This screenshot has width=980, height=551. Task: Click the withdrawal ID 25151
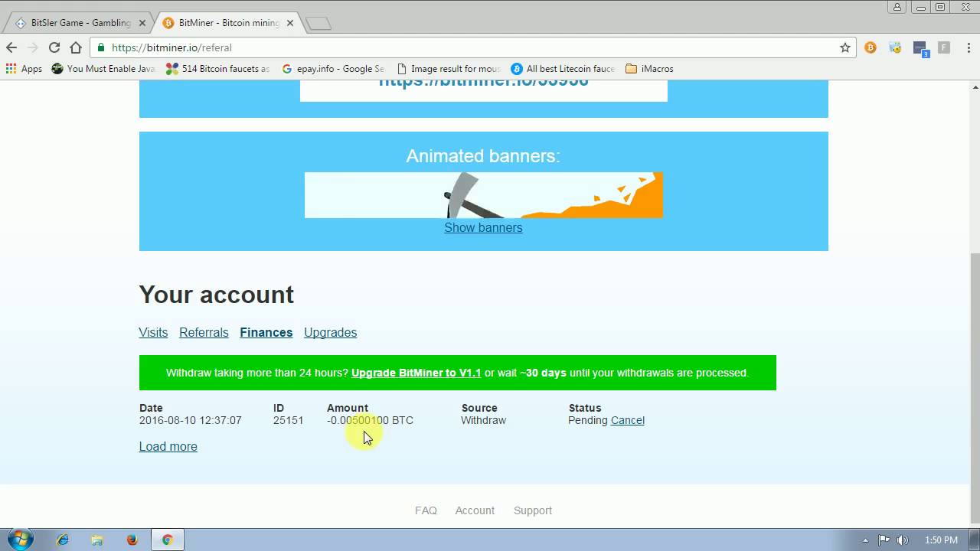click(x=288, y=420)
